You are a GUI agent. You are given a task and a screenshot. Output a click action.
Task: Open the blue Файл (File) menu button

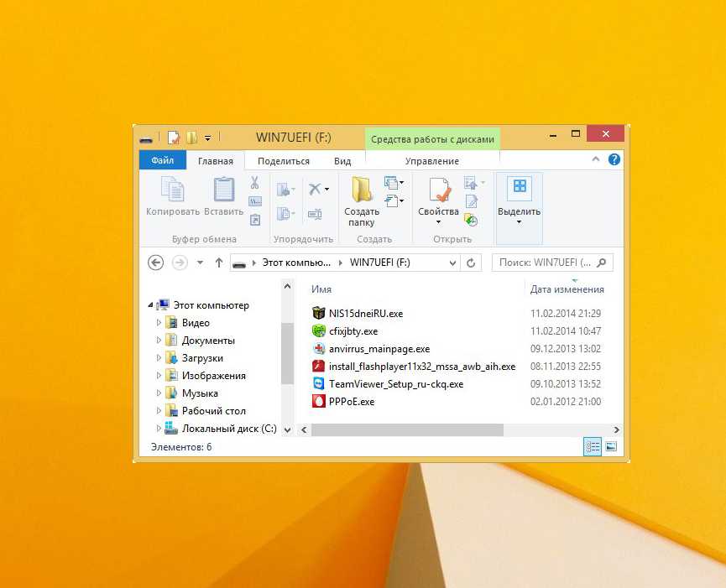163,160
